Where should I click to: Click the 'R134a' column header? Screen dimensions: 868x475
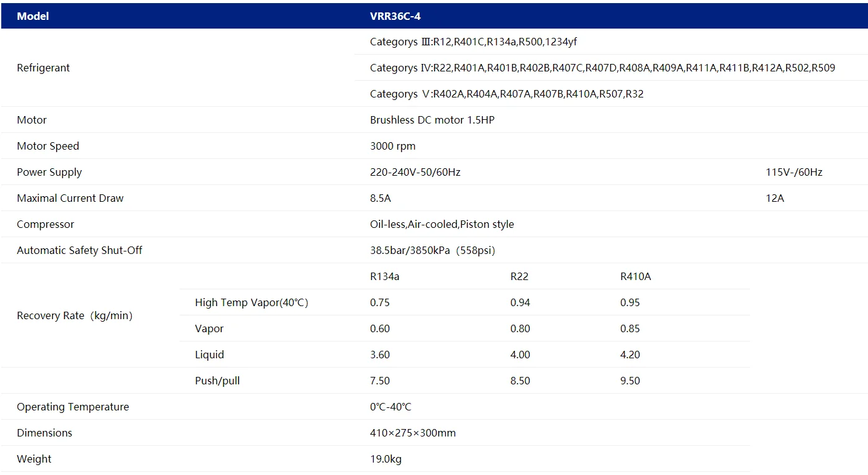(x=384, y=276)
